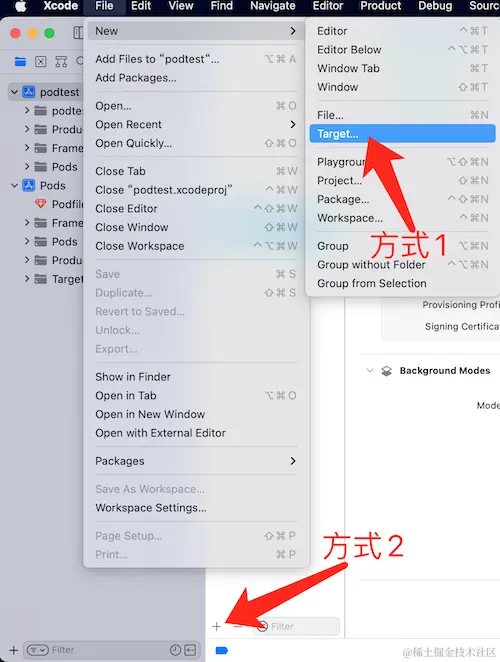Open the Edit menu

(141, 6)
